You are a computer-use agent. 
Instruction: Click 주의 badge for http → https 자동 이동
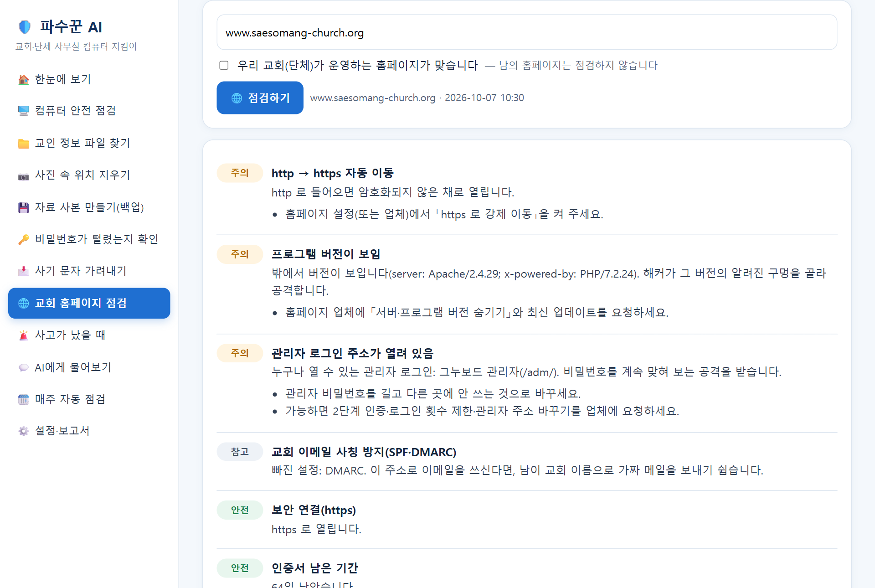(240, 173)
